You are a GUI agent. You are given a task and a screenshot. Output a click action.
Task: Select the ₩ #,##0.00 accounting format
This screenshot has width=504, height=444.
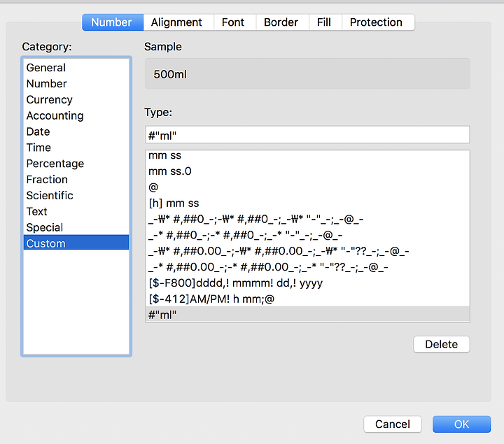point(307,251)
